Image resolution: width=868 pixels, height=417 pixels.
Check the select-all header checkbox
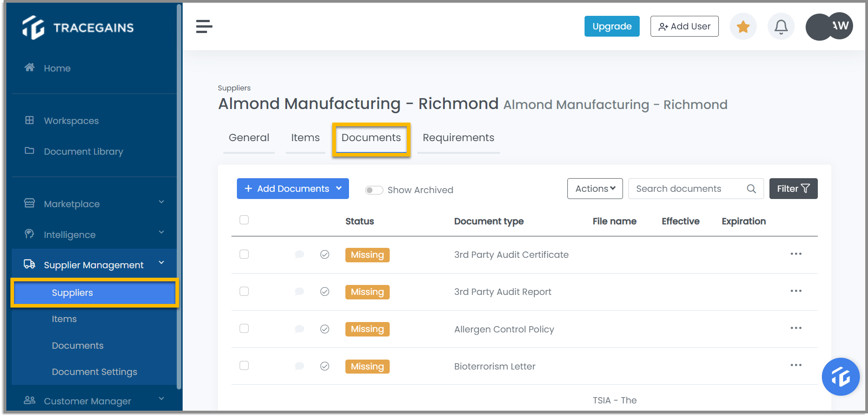point(244,220)
